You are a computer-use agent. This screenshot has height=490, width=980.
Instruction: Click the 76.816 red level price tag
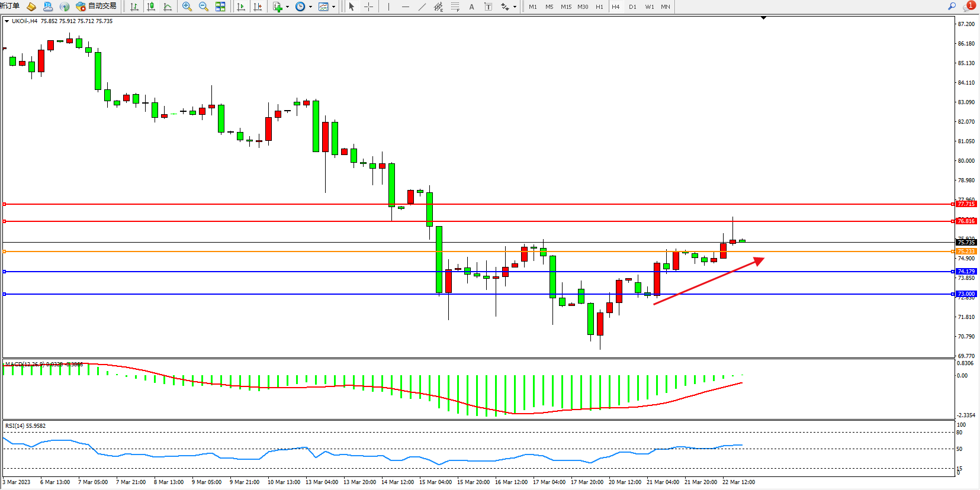[966, 221]
